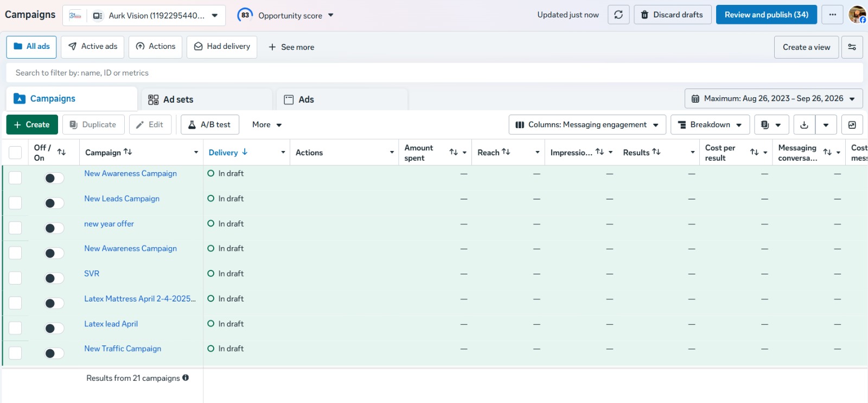Click the Opportunity score 83 circle
868x403 pixels.
[x=245, y=15]
